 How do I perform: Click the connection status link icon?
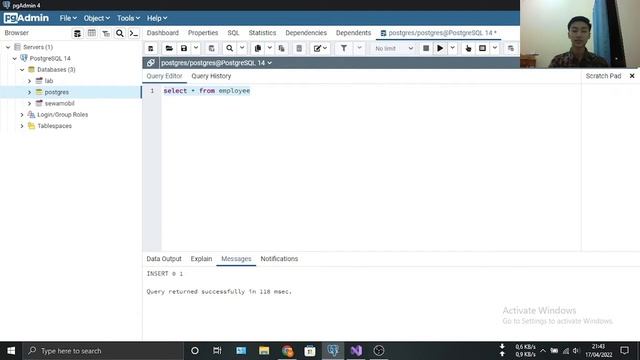tap(151, 63)
